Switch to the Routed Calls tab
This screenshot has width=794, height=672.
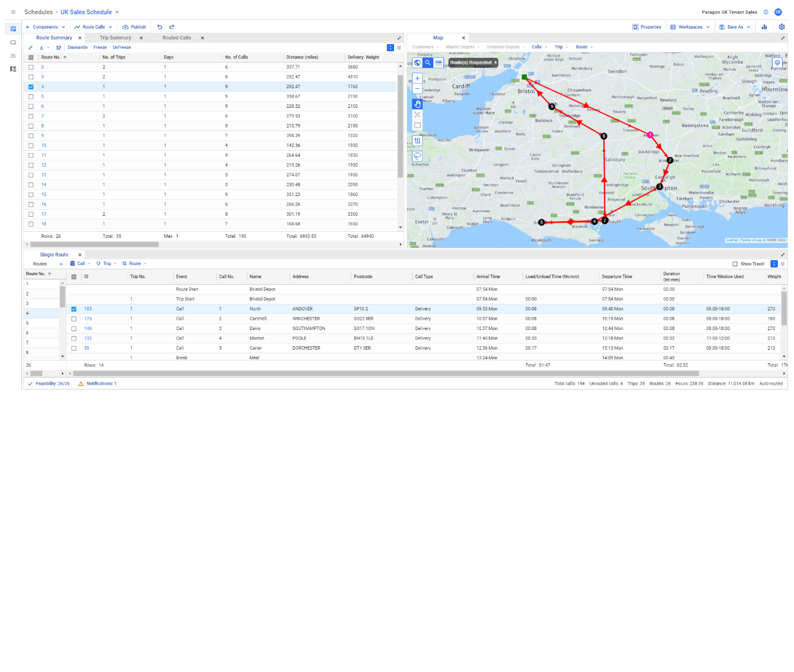click(x=177, y=38)
